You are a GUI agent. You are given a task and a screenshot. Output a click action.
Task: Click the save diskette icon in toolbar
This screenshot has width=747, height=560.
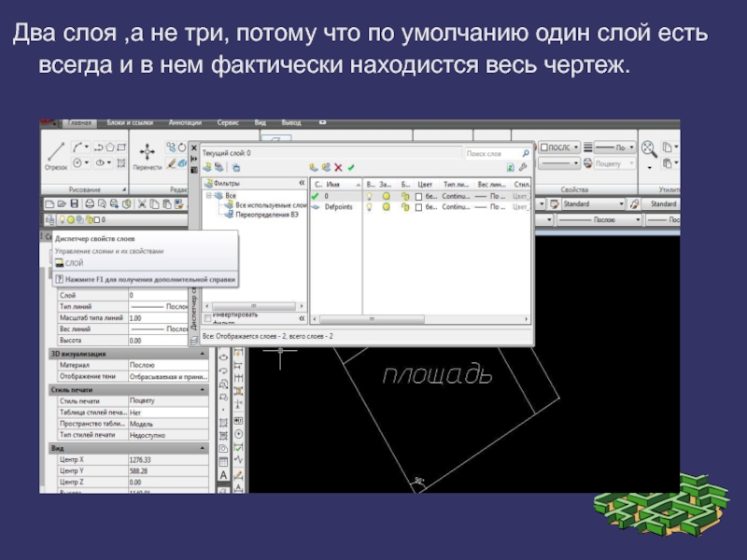[x=75, y=203]
